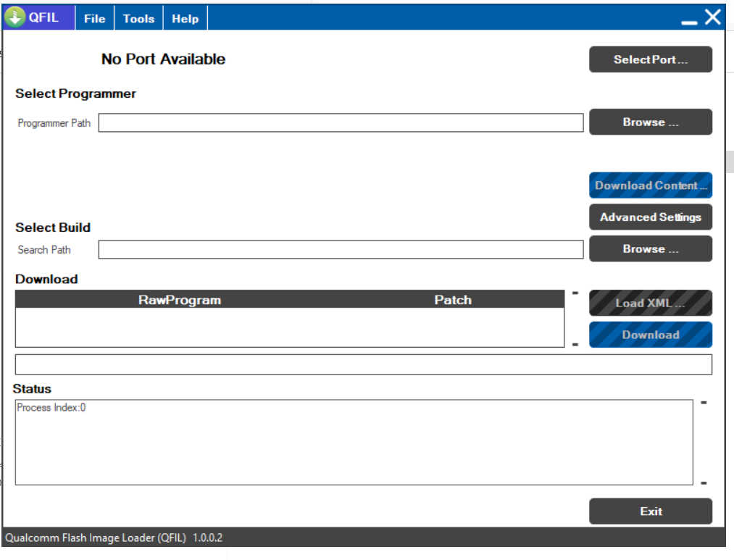Click the Qualcomm Flash Image Loader version text
This screenshot has width=734, height=560.
114,538
